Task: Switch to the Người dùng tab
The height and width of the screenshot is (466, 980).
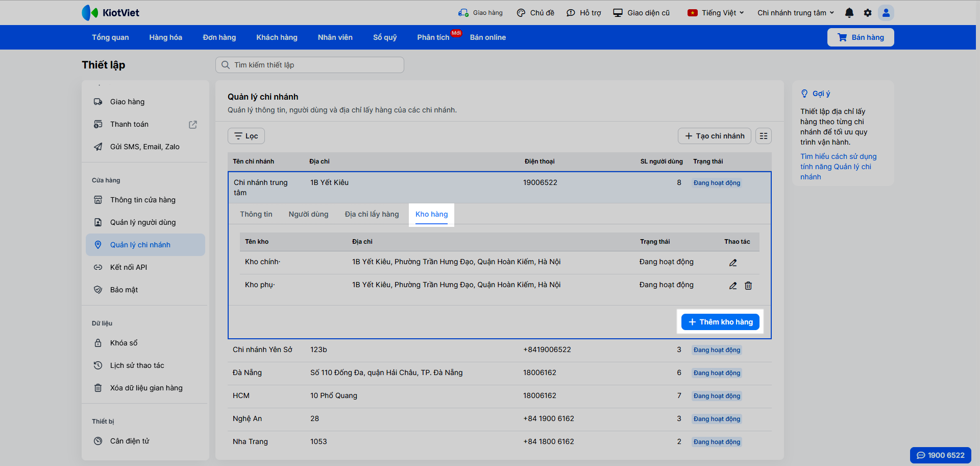Action: 308,214
